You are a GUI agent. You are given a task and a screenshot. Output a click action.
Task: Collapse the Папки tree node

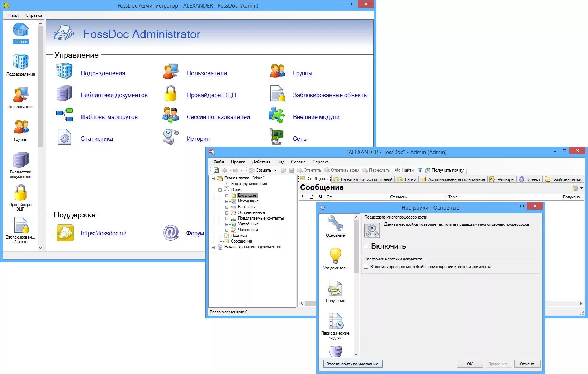tap(220, 190)
